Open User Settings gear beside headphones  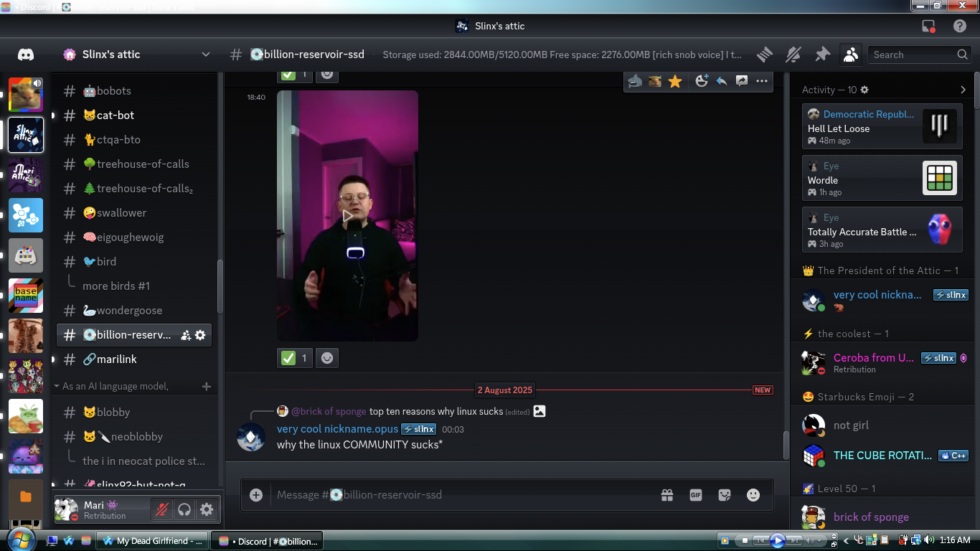207,509
